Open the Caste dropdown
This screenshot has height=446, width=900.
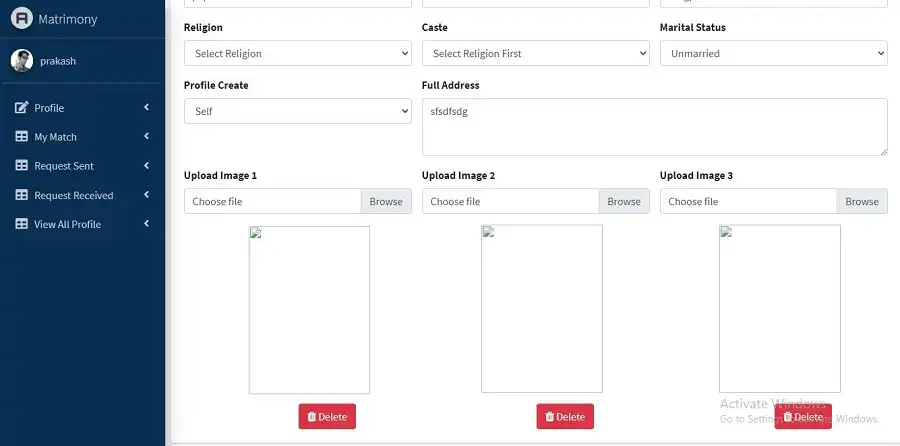(535, 53)
